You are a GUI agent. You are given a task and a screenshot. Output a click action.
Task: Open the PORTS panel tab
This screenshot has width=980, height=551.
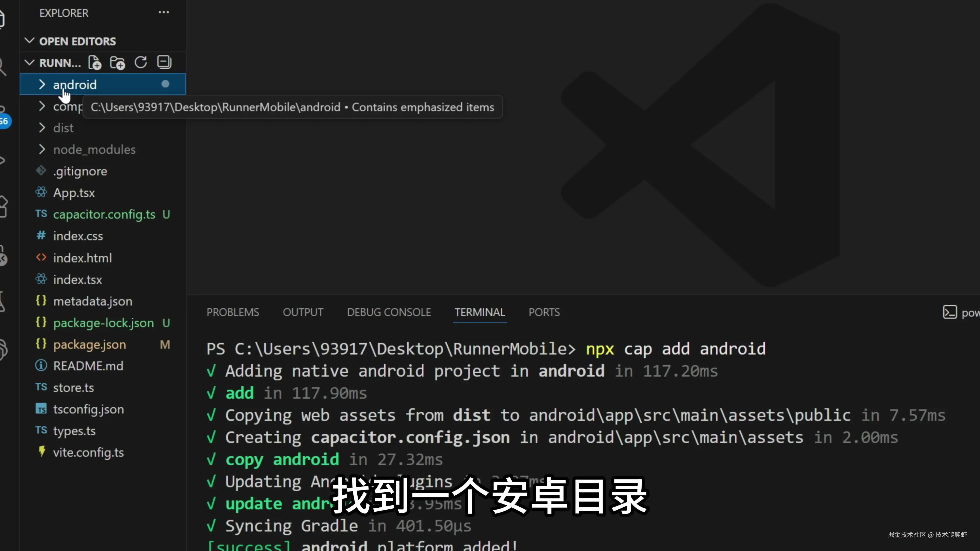pos(544,312)
